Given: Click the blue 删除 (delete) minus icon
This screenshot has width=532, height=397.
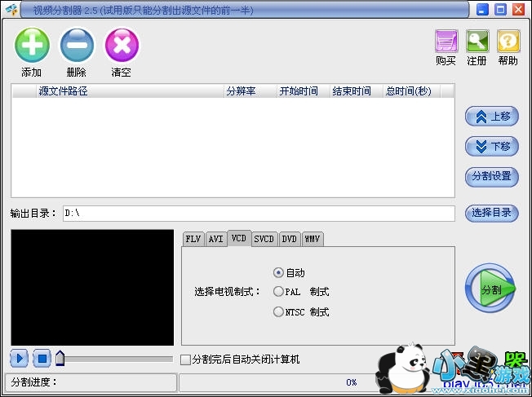Looking at the screenshot, I should click(x=77, y=46).
